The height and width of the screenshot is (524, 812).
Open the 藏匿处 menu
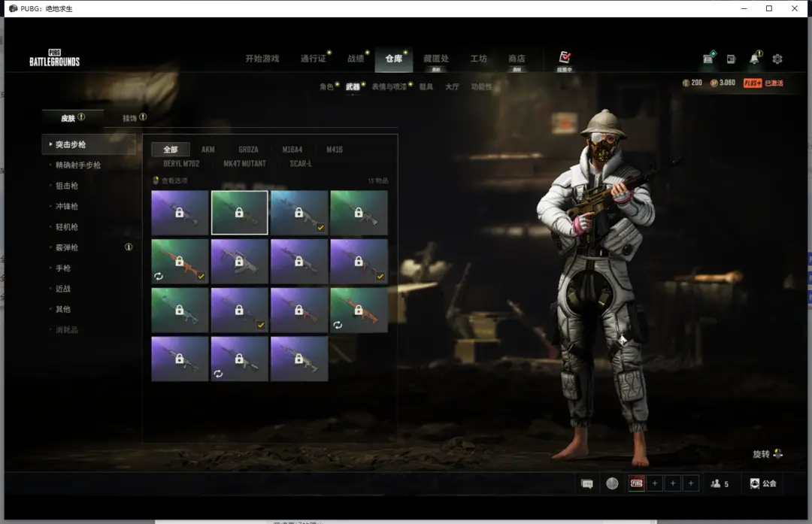436,59
